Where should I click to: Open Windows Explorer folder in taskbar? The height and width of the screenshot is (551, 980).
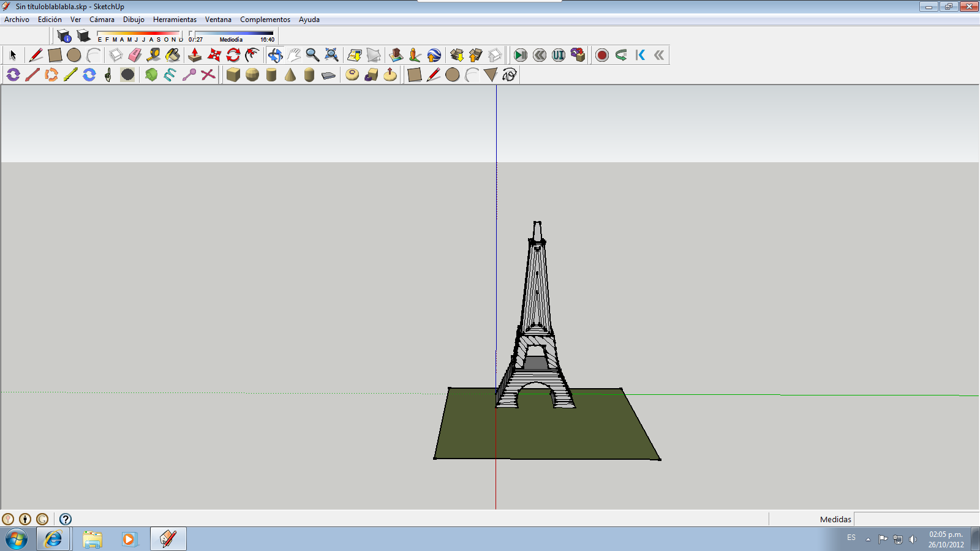point(92,539)
